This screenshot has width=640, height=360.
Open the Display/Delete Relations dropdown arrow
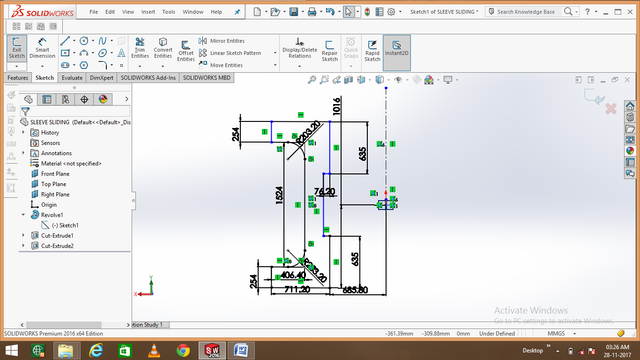tap(300, 66)
